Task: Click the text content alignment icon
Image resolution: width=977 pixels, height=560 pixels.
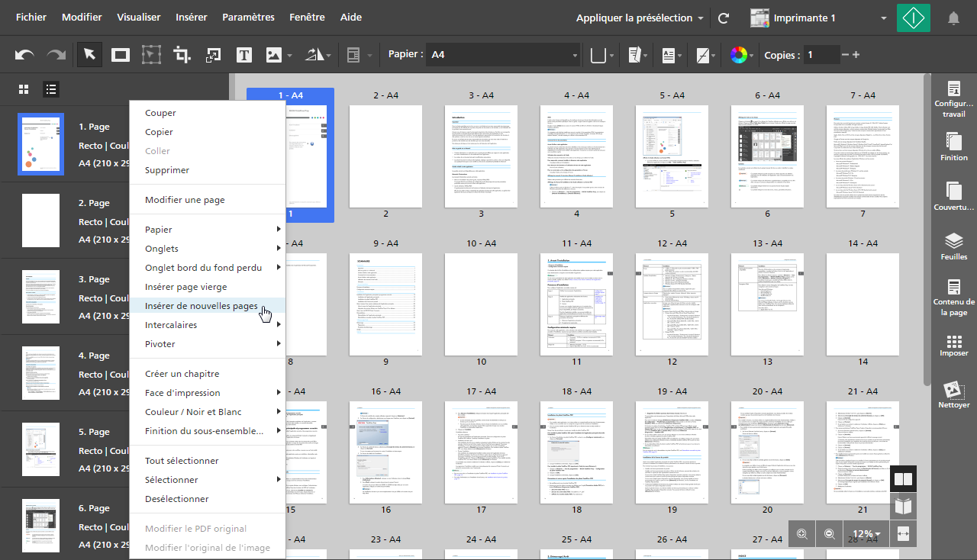Action: pos(669,55)
